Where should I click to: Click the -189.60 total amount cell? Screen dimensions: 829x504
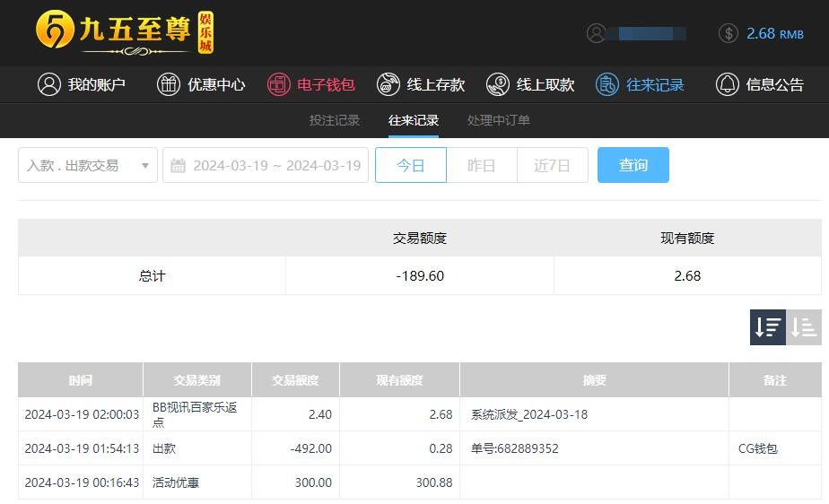click(420, 276)
